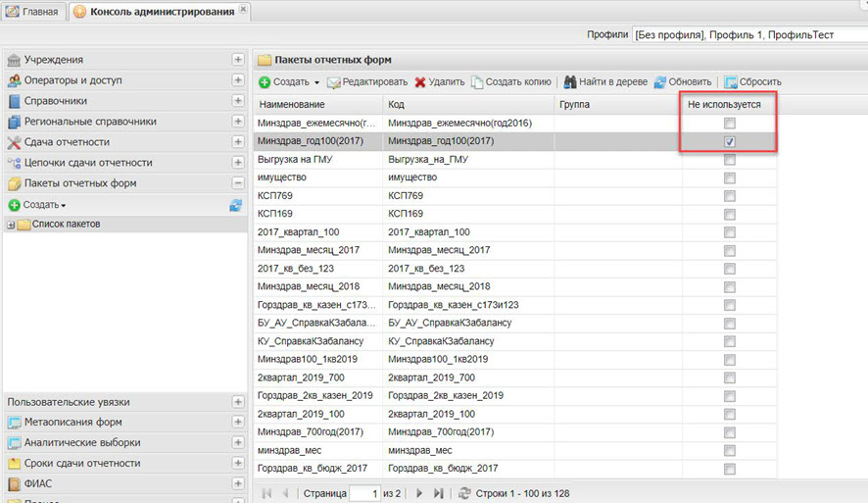The height and width of the screenshot is (503, 868).
Task: Click the Редактировать edit icon
Action: point(334,82)
